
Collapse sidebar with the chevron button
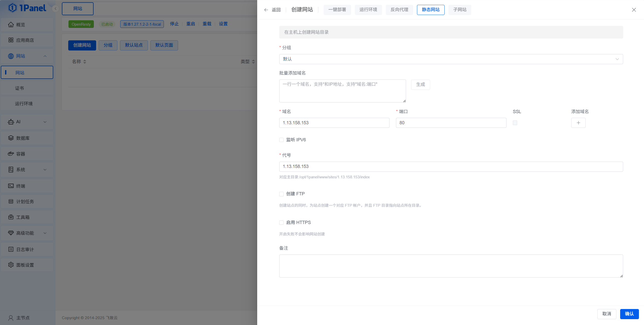coord(55,9)
